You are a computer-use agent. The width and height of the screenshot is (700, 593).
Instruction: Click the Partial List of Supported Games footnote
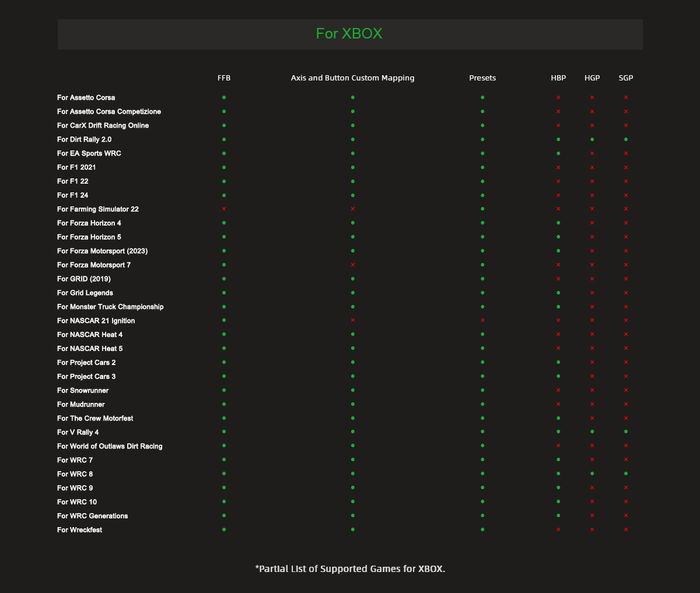(350, 569)
